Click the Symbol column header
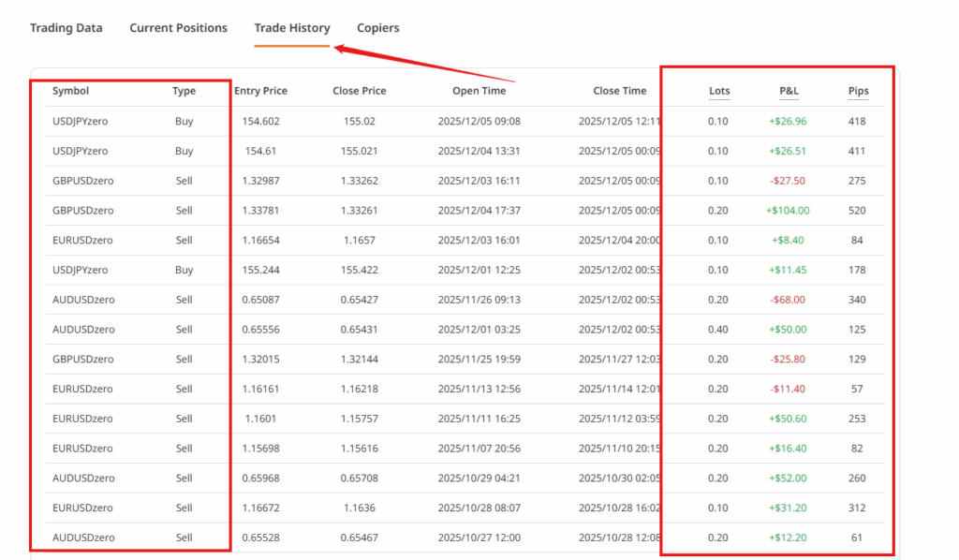Image resolution: width=959 pixels, height=560 pixels. point(71,91)
